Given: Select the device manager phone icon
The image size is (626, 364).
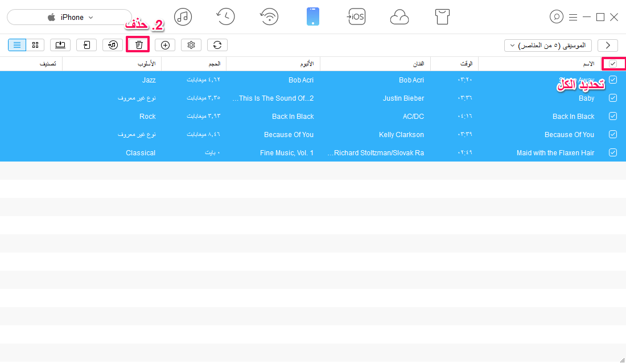Looking at the screenshot, I should pyautogui.click(x=312, y=16).
